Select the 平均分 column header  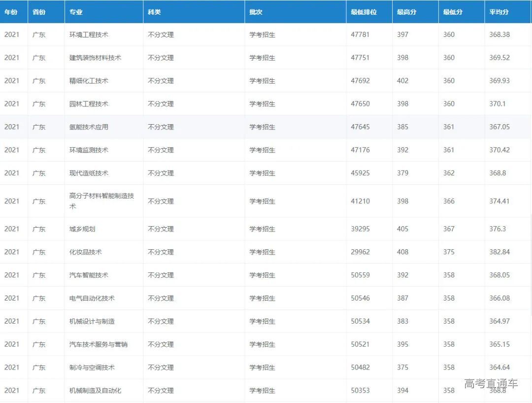[x=499, y=12]
